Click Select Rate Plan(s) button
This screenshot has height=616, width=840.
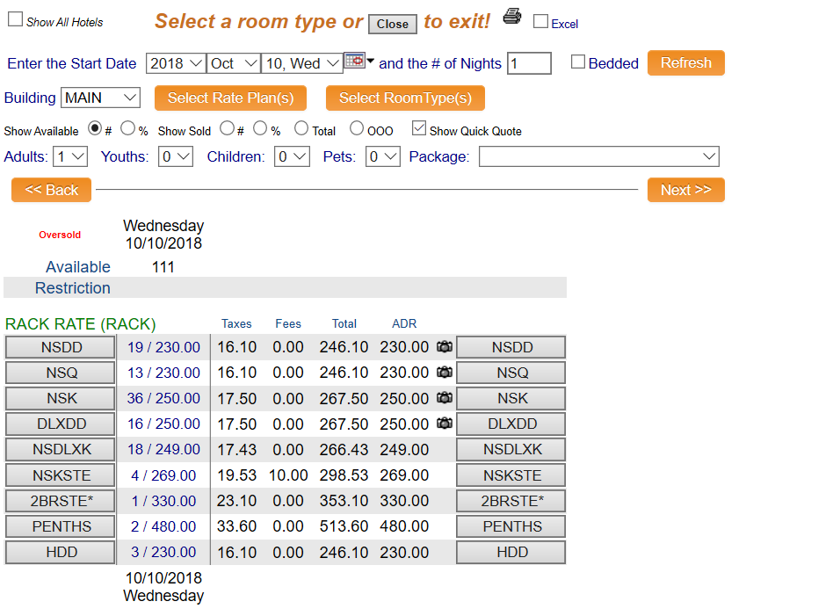click(230, 98)
